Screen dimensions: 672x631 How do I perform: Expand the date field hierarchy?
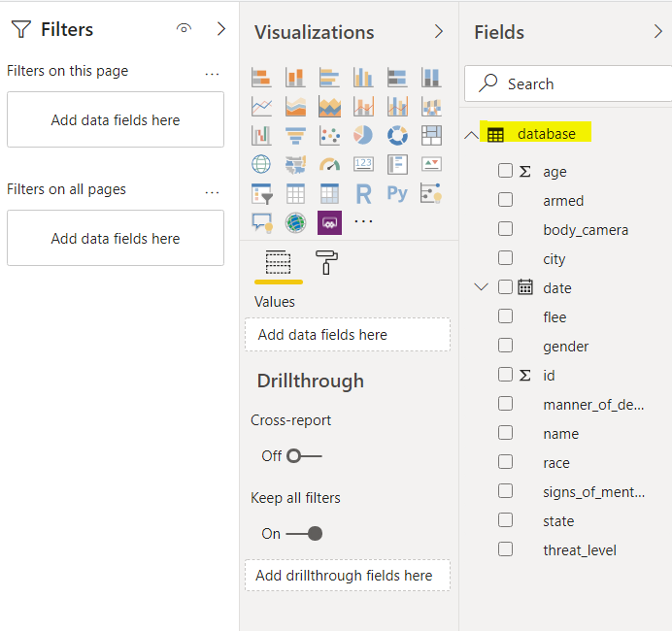click(x=481, y=287)
